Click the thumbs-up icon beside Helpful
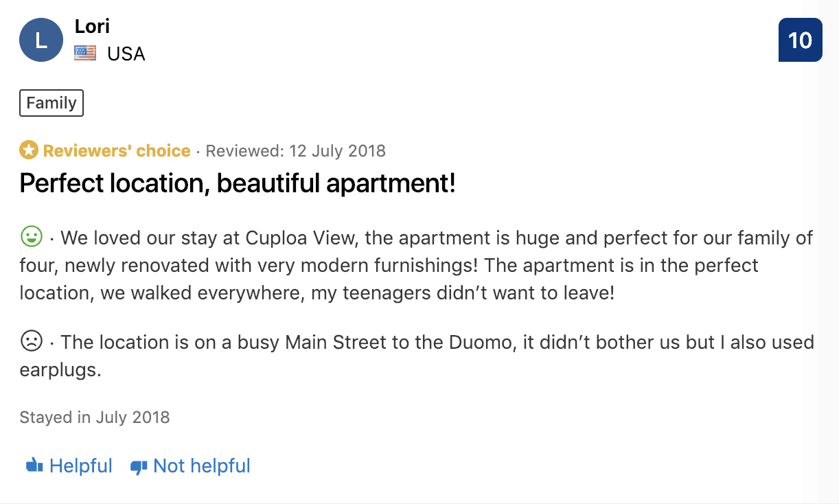839x504 pixels. pyautogui.click(x=34, y=466)
